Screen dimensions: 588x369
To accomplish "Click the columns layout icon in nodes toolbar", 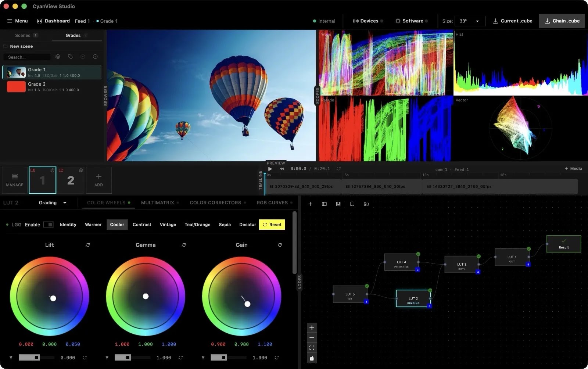I will (x=324, y=204).
